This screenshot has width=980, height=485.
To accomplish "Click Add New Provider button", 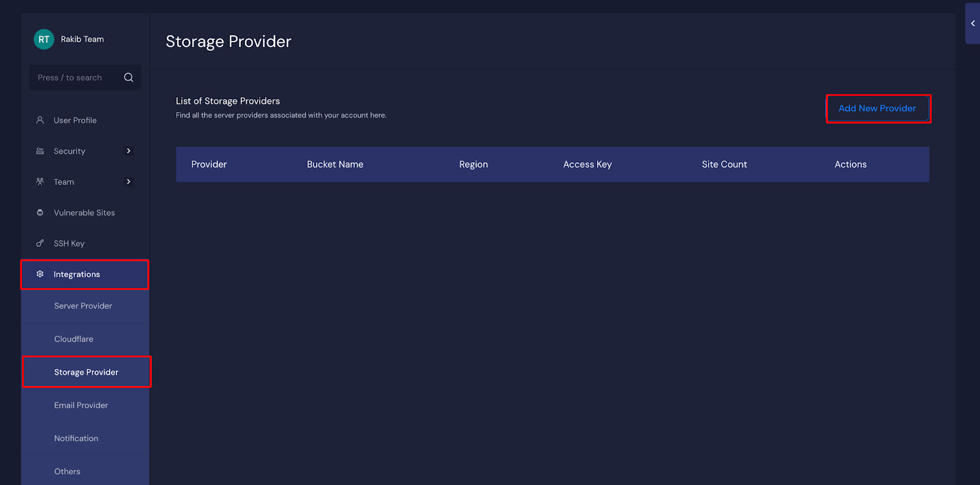I will 877,108.
